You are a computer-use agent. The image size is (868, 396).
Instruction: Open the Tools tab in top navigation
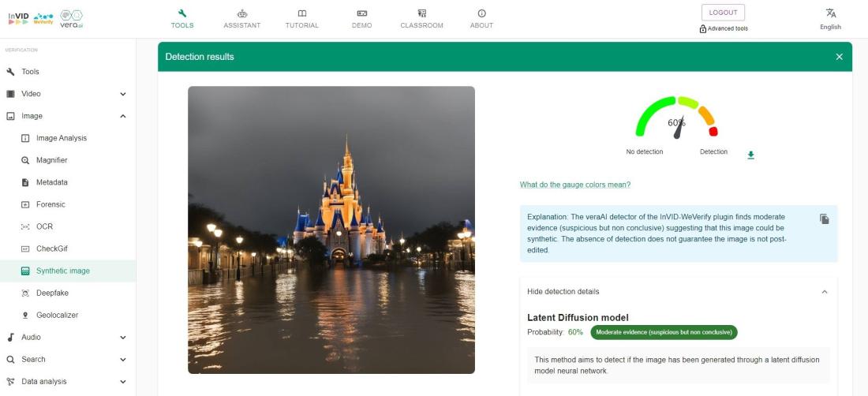(182, 19)
